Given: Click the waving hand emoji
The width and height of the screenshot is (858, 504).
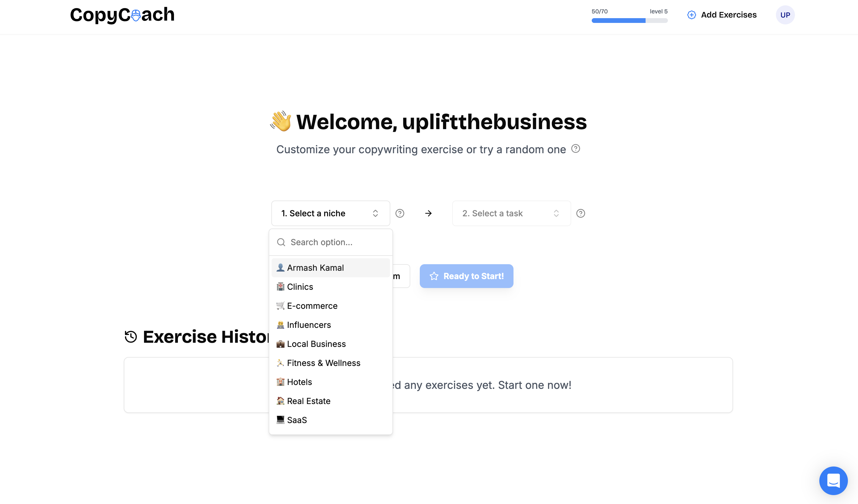Looking at the screenshot, I should pos(281,121).
